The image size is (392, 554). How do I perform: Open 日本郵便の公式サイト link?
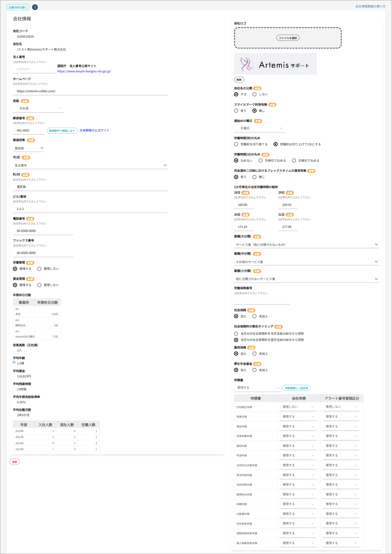94,131
